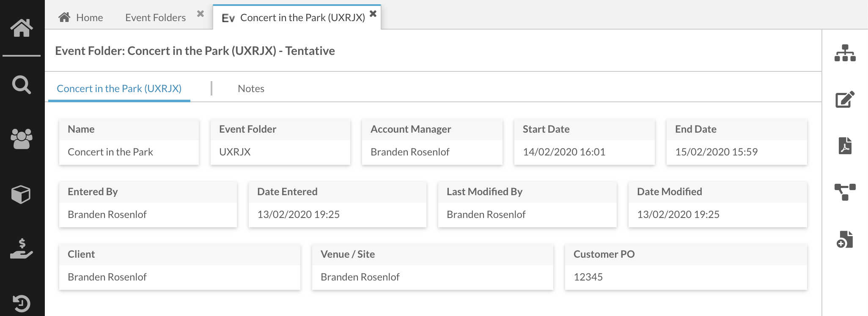This screenshot has width=868, height=316.
Task: Open the search magnifier in sidebar
Action: pyautogui.click(x=22, y=84)
